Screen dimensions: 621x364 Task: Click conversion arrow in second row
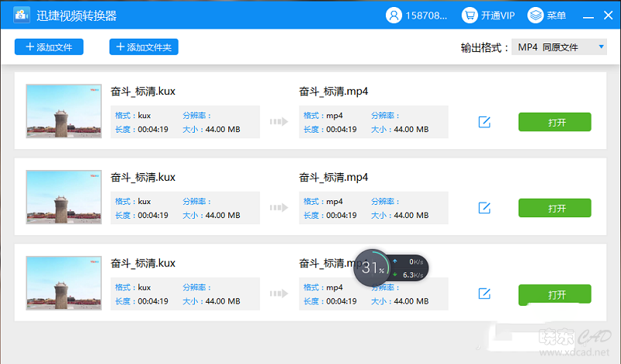point(279,207)
